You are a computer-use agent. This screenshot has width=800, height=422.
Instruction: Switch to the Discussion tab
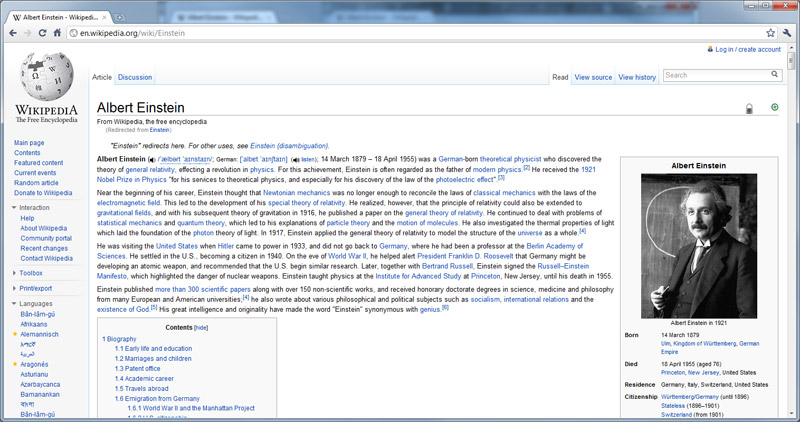pos(135,77)
